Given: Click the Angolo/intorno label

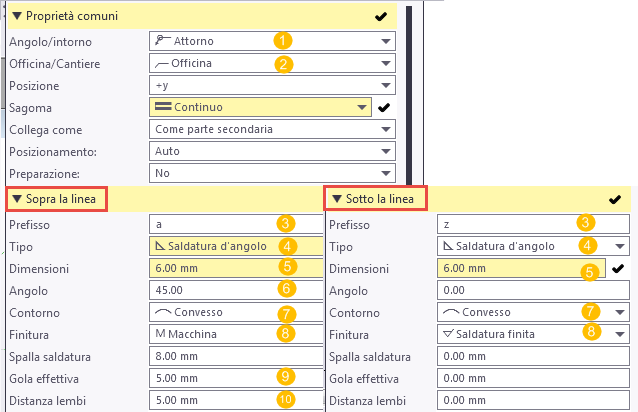Looking at the screenshot, I should click(50, 42).
